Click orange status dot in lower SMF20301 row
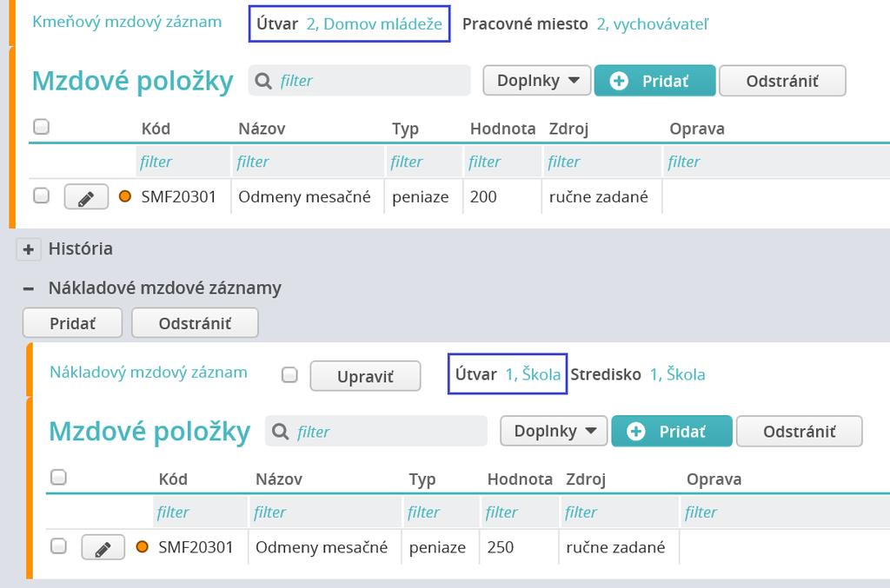This screenshot has height=588, width=890. (x=142, y=546)
